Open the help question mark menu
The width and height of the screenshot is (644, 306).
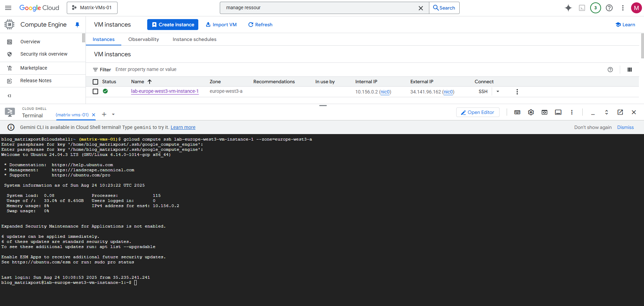point(609,8)
